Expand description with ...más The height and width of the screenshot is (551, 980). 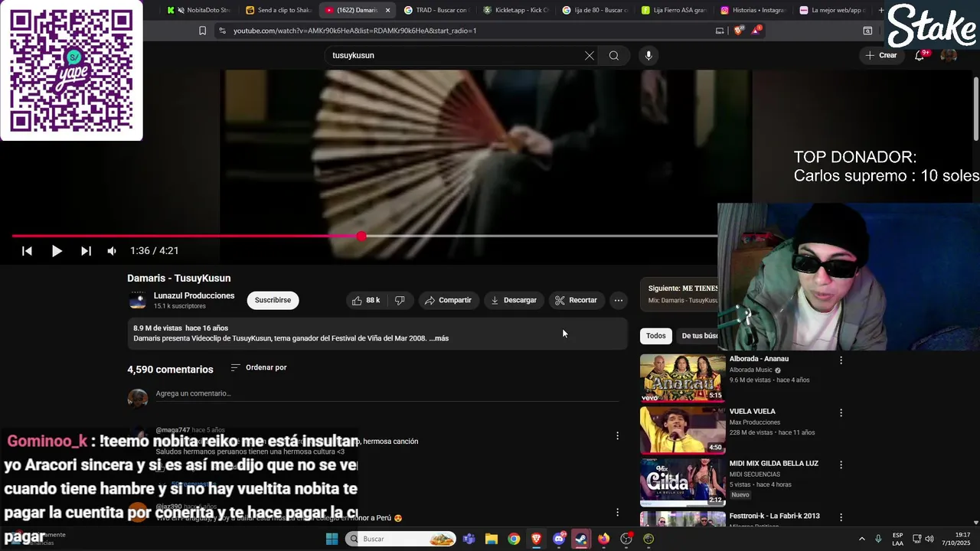click(x=439, y=338)
